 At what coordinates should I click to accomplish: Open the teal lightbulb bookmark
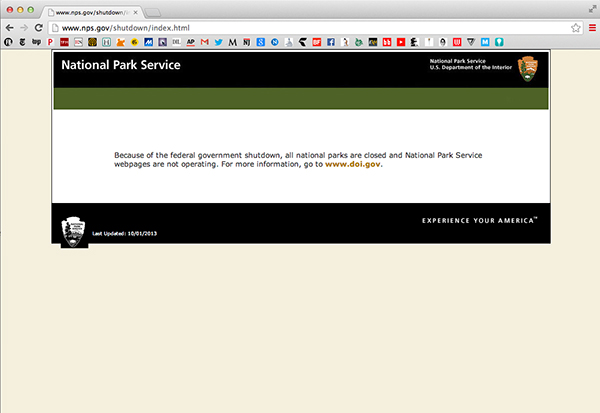click(499, 42)
